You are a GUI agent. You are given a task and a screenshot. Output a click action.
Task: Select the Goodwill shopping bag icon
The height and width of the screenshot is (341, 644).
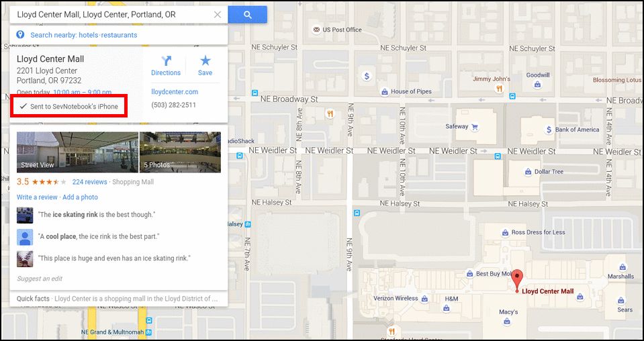click(537, 85)
